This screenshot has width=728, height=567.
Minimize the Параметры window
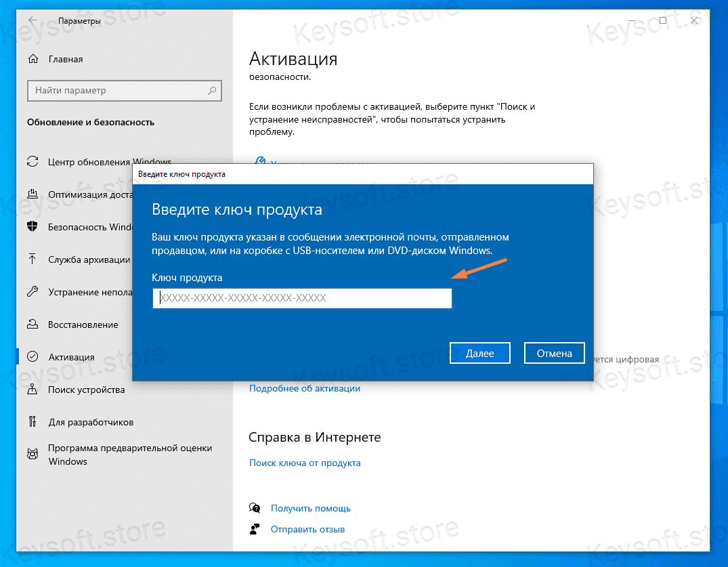(632, 20)
